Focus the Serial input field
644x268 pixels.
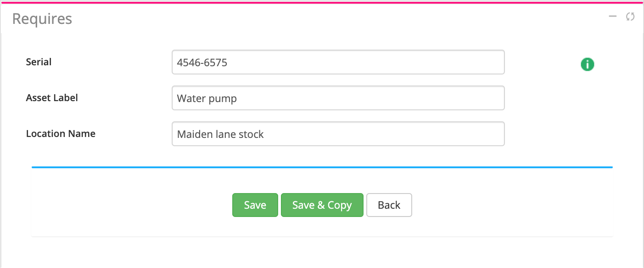[x=338, y=62]
